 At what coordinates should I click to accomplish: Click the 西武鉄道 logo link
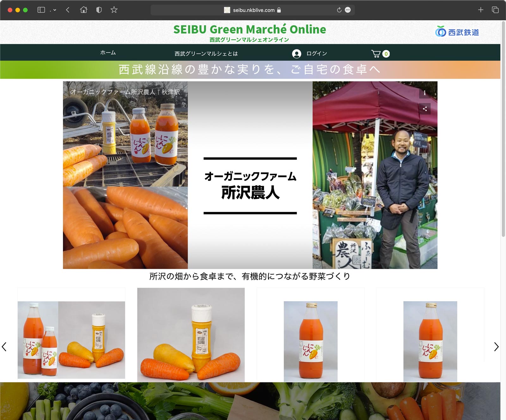click(457, 32)
